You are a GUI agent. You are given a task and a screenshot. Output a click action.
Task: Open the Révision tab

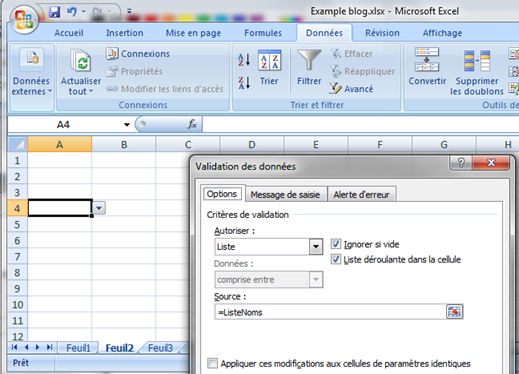click(x=382, y=33)
